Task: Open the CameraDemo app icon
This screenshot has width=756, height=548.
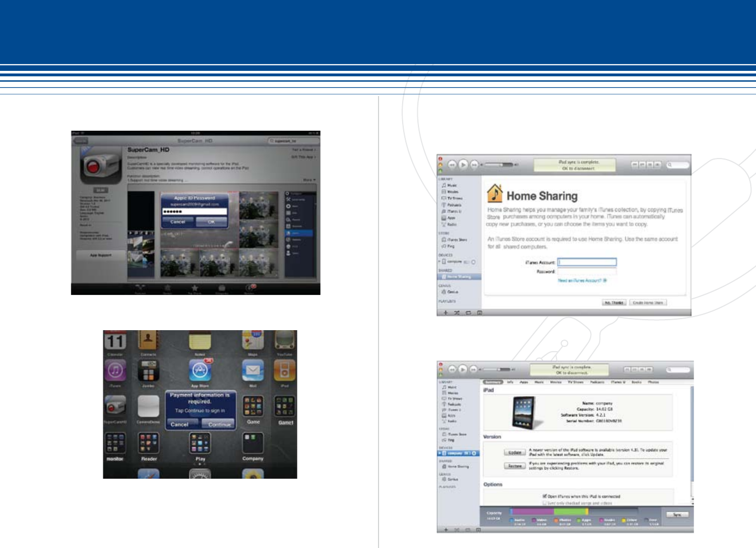Action: click(148, 406)
